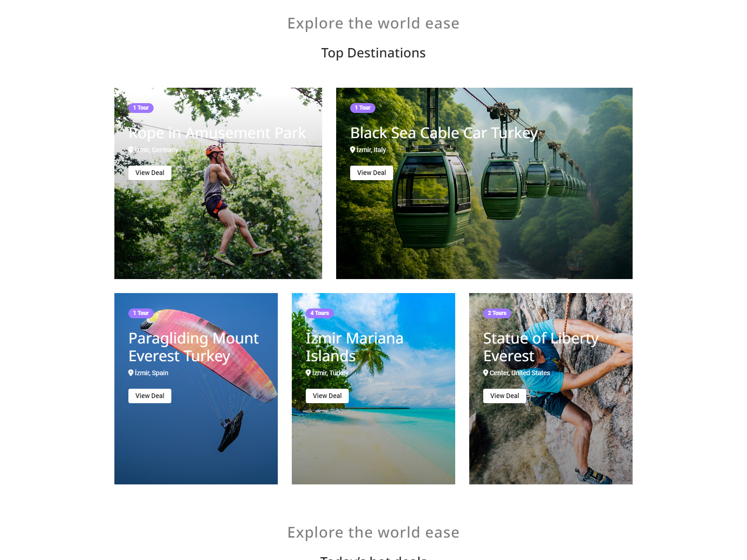Click View Deal on Black Sea Cable Car

pos(372,173)
